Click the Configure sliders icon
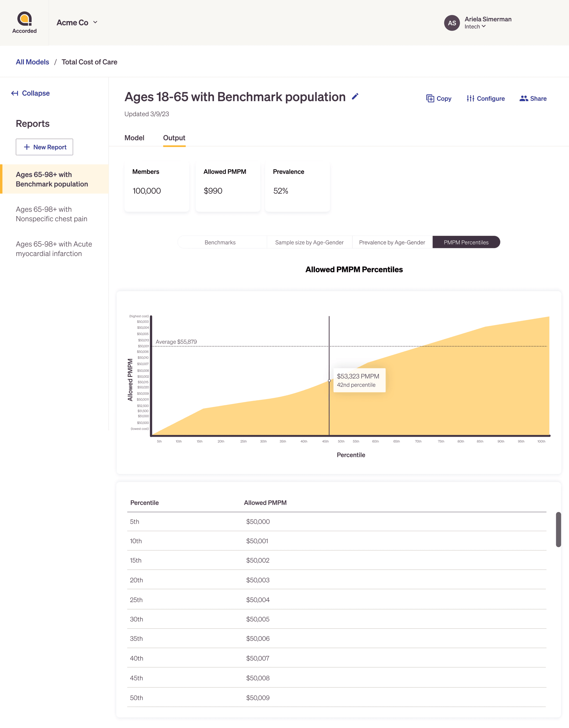 coord(470,98)
